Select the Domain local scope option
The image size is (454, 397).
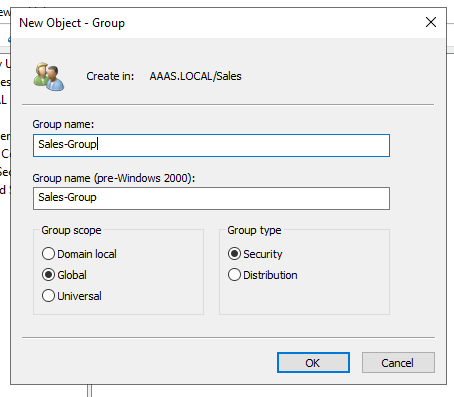point(79,254)
